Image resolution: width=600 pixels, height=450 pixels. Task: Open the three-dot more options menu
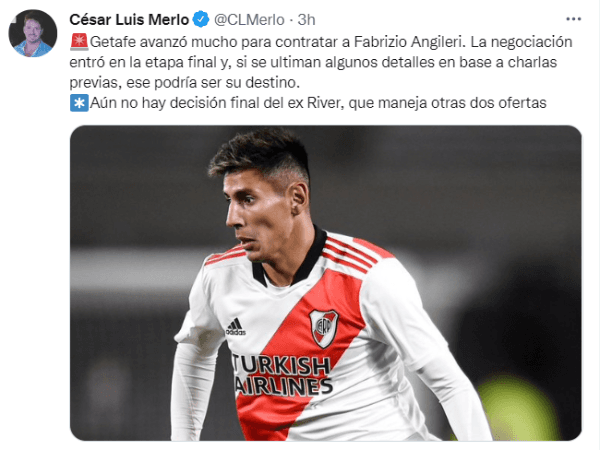[x=573, y=19]
